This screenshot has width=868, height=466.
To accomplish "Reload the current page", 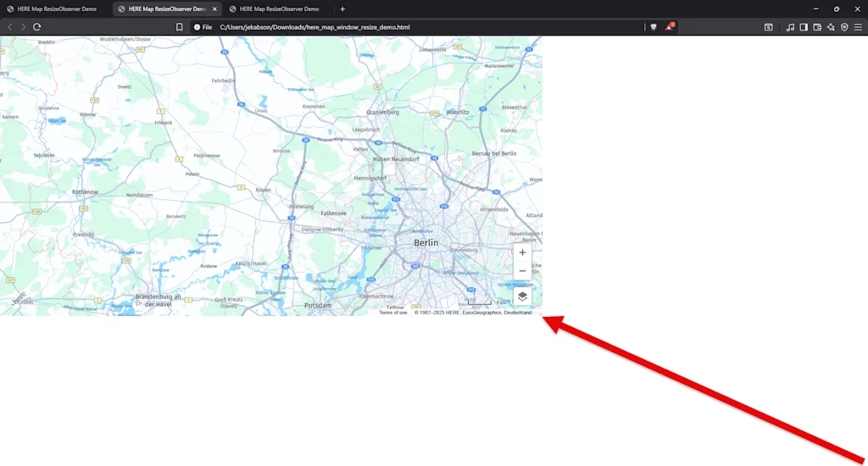I will click(x=37, y=27).
